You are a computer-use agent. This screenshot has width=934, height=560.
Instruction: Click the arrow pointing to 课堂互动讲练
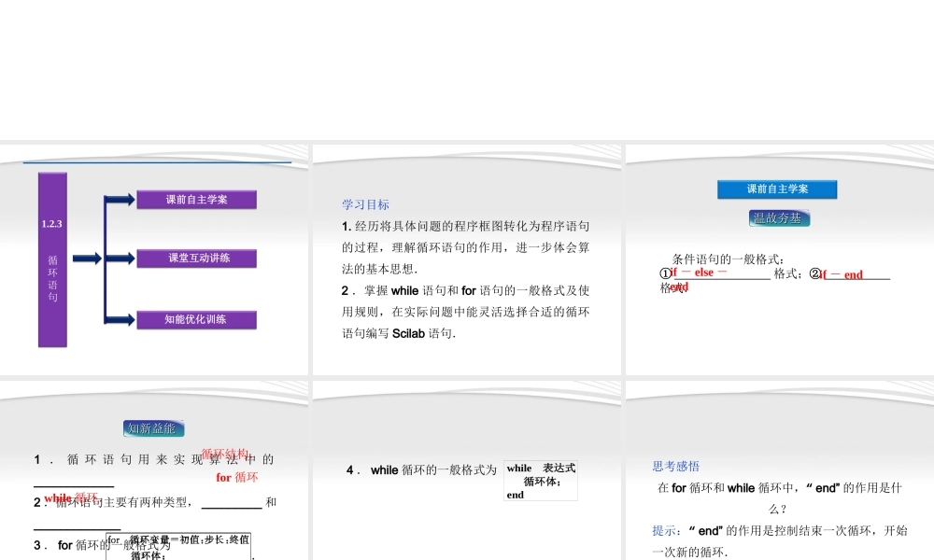pyautogui.click(x=120, y=259)
